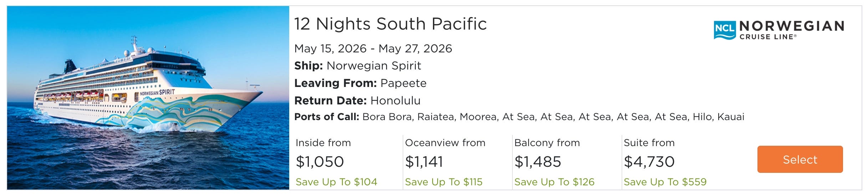
Task: Click the Norwegian Cruise Line logo
Action: click(x=778, y=30)
